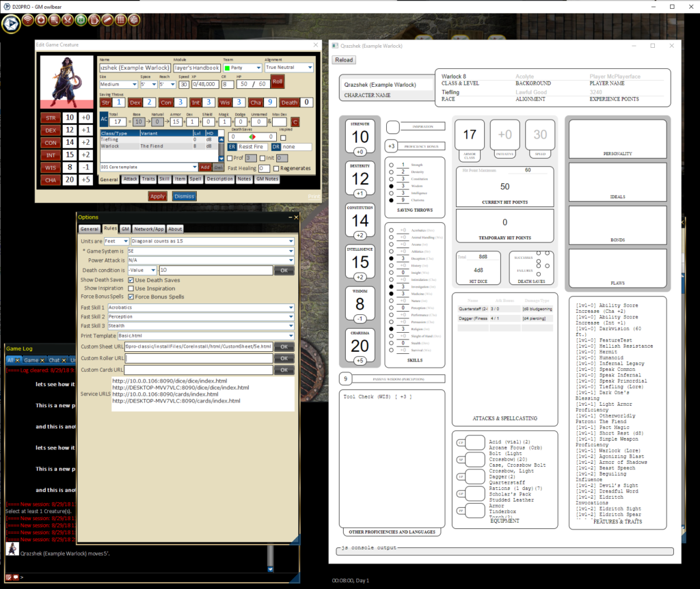
Task: Click the Add class button
Action: 205,167
